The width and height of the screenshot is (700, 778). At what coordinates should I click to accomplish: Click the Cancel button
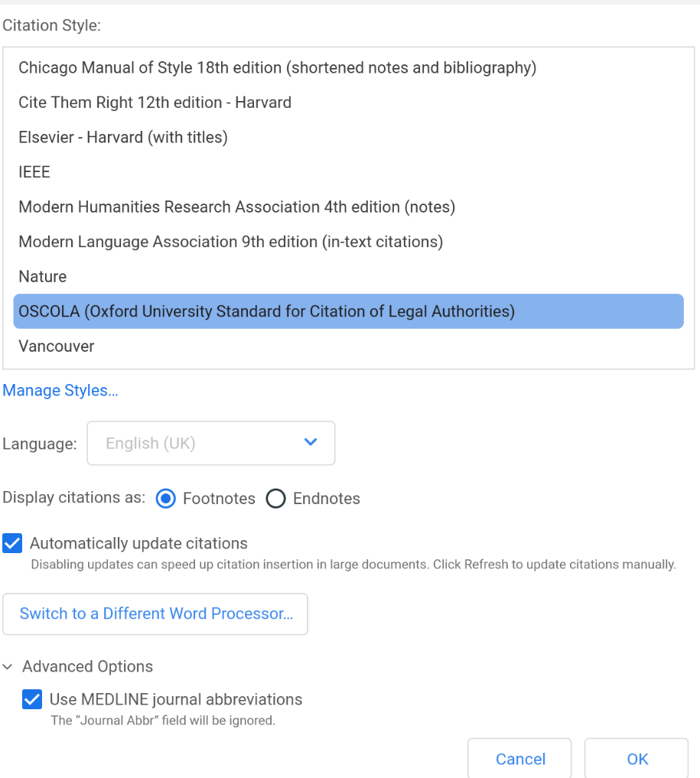click(x=520, y=759)
